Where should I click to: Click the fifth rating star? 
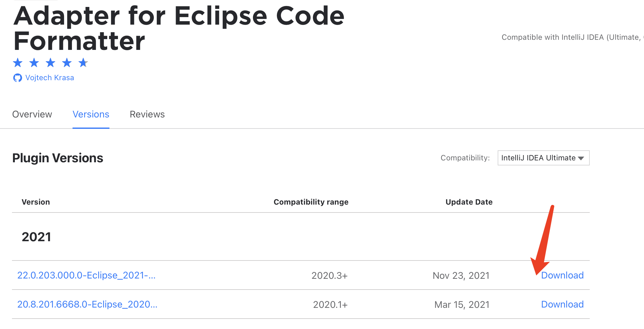coord(83,63)
